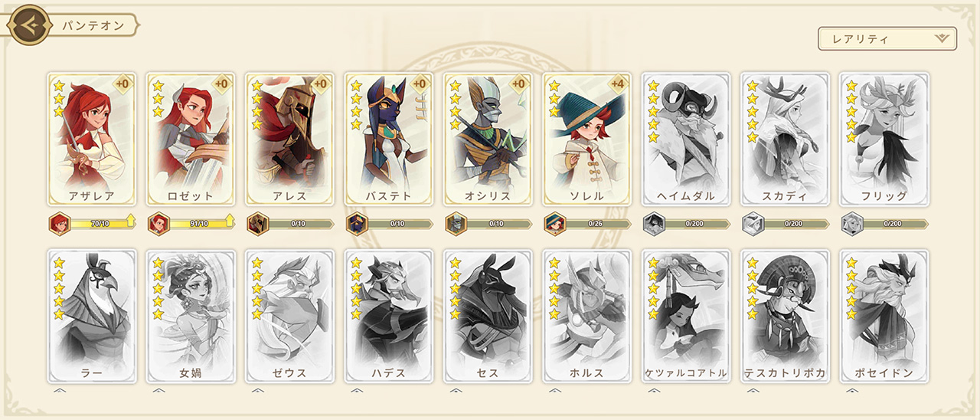Select the ヘイムダル grey shard icon

click(654, 224)
